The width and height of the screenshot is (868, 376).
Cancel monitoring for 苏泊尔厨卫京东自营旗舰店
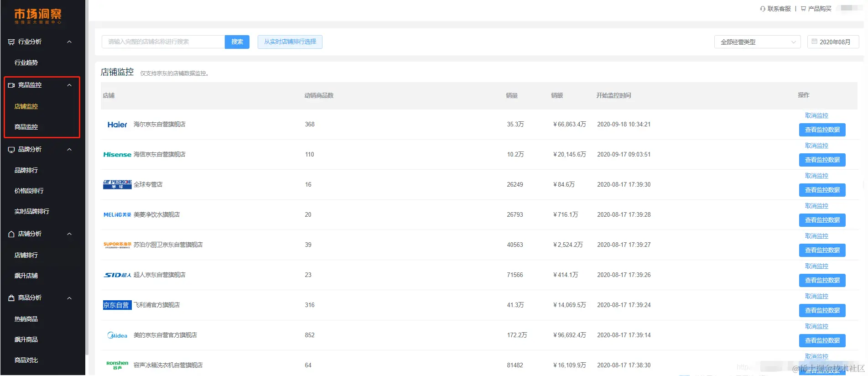pyautogui.click(x=816, y=236)
